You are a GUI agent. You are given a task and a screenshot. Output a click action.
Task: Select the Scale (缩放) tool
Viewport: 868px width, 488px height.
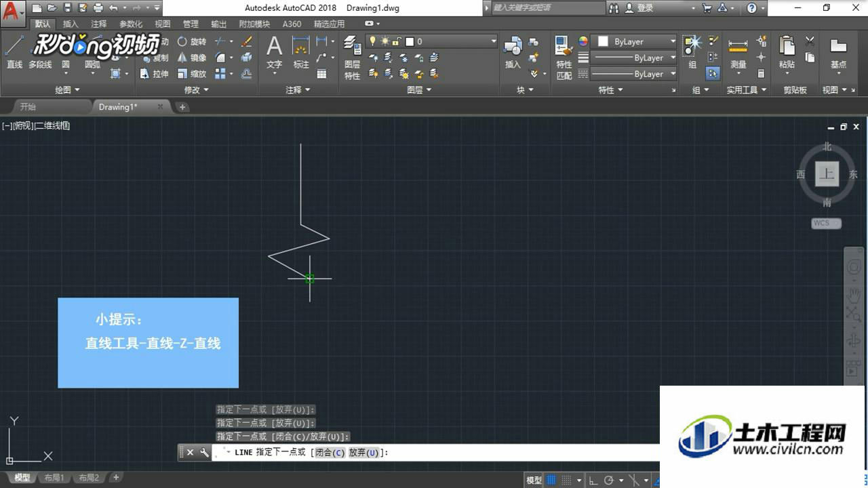192,74
